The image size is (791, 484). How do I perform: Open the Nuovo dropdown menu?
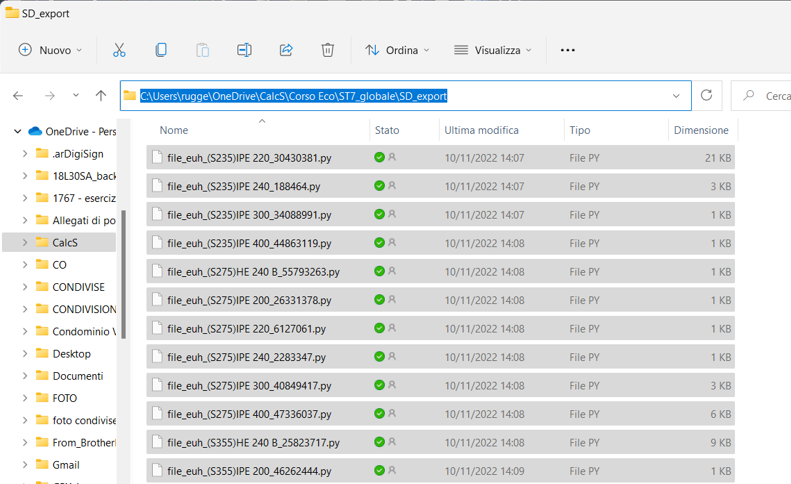50,50
